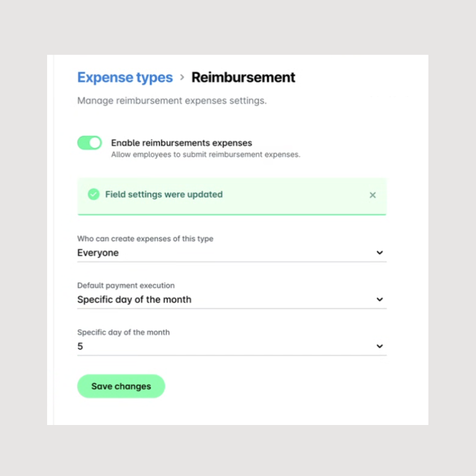Dismiss the 'Field settings were updated' notification
Screen dimensions: 476x476
pyautogui.click(x=373, y=195)
